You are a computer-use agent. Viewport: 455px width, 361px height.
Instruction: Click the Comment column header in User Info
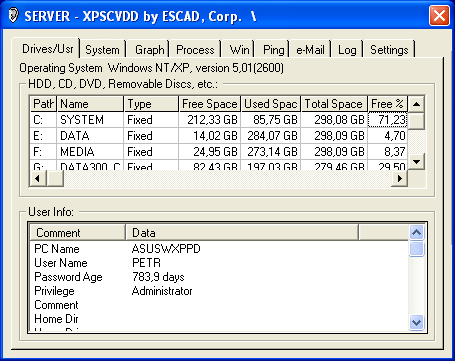78,232
